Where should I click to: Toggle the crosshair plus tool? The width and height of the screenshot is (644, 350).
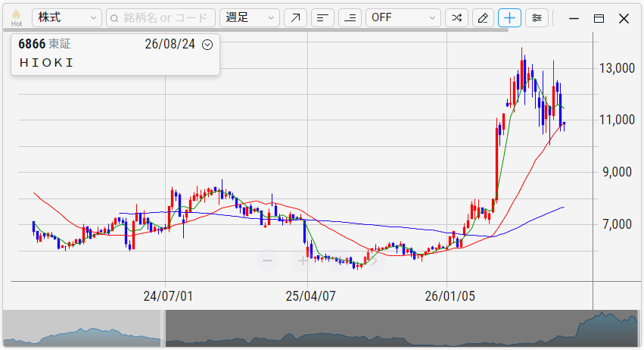510,17
